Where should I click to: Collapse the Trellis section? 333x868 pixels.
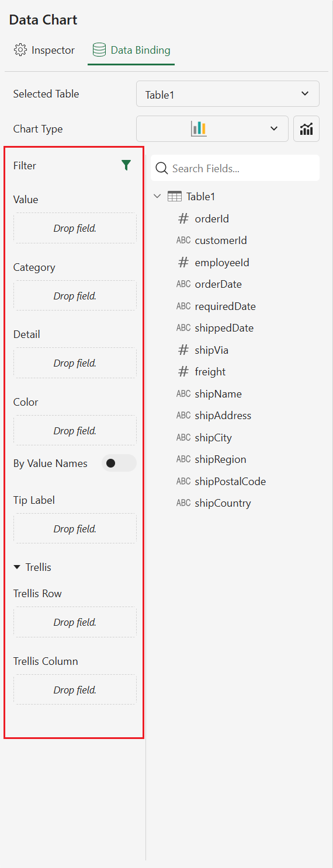[x=17, y=567]
